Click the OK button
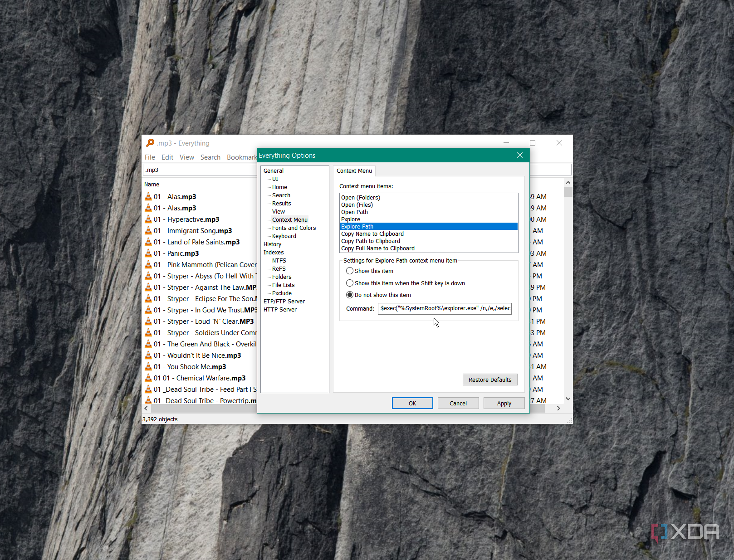Viewport: 734px width, 560px height. click(x=412, y=403)
